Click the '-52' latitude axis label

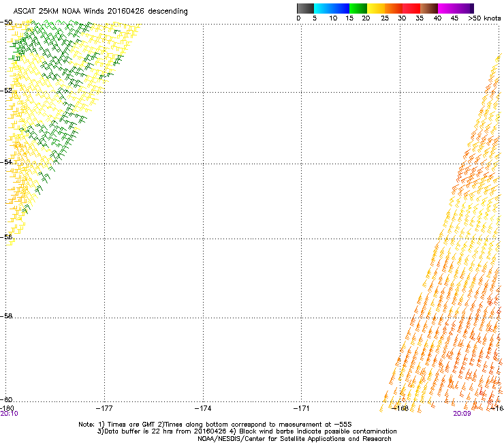click(x=6, y=91)
